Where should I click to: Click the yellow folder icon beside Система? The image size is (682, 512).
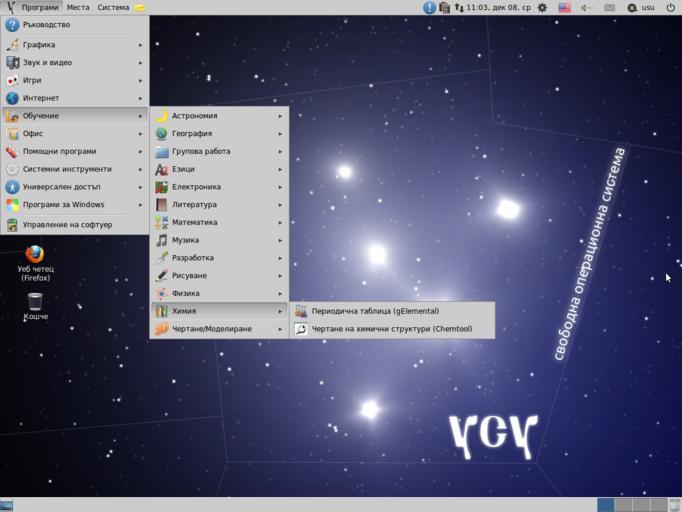[140, 7]
